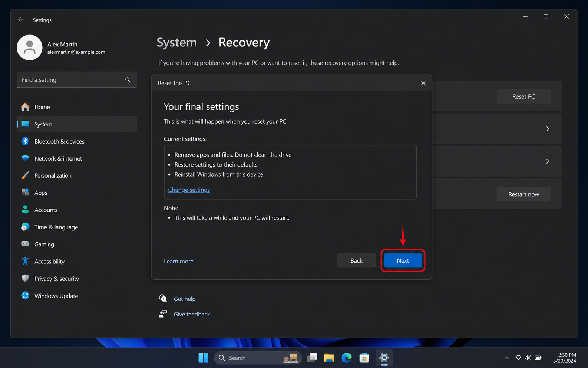Open Microsoft Store from the taskbar
Screen dimensions: 588x368
[x=364, y=358]
